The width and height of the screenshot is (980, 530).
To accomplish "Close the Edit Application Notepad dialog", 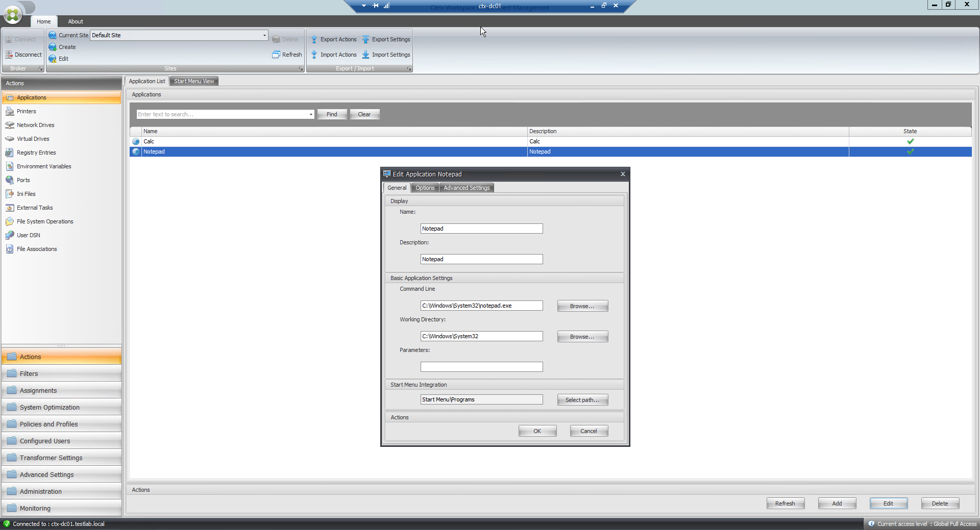I will [623, 174].
